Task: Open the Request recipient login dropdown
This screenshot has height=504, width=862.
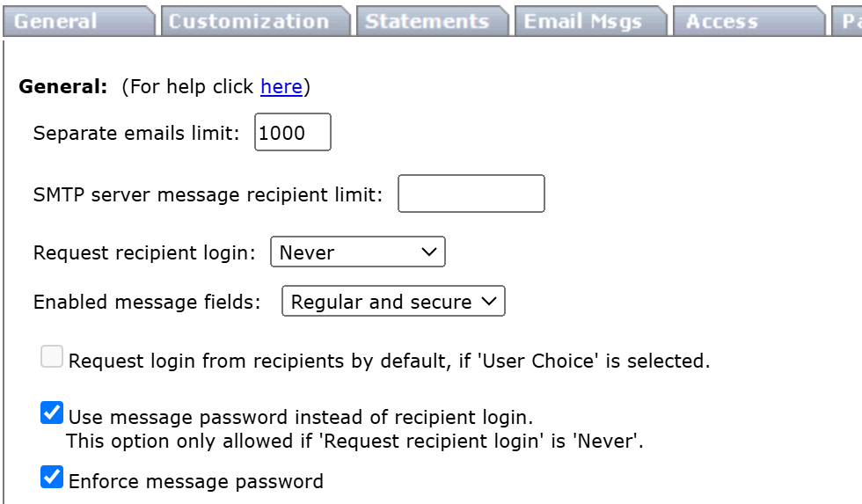Action: coord(357,252)
